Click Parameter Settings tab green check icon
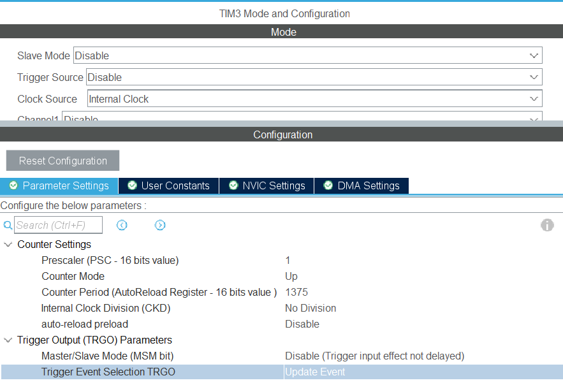This screenshot has height=392, width=563. 13,185
